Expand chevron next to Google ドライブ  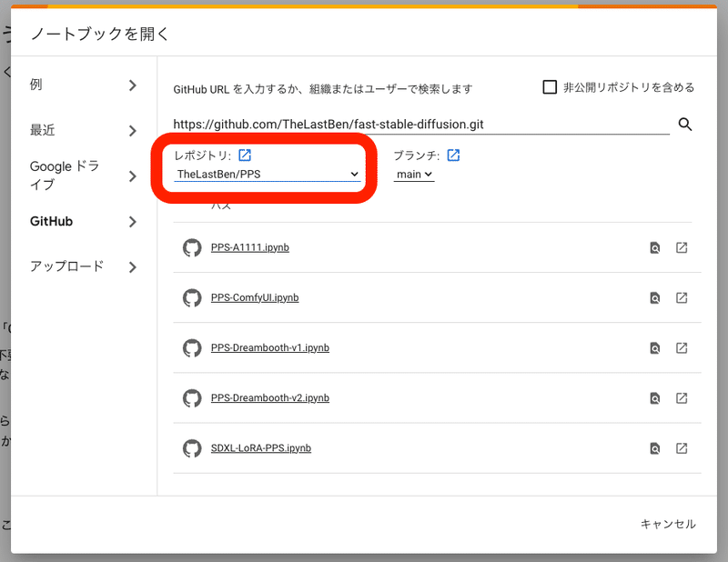[x=133, y=176]
